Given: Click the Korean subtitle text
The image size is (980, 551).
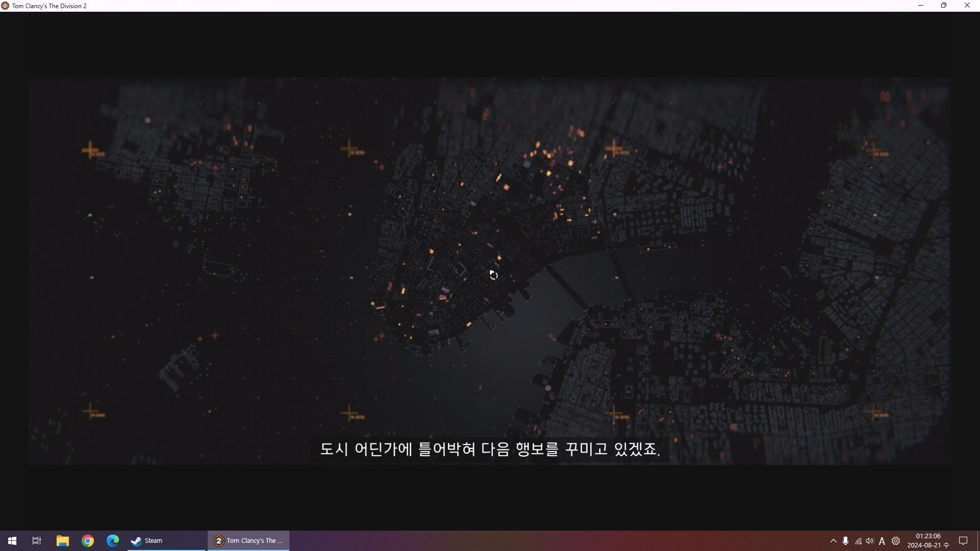Looking at the screenshot, I should (490, 449).
